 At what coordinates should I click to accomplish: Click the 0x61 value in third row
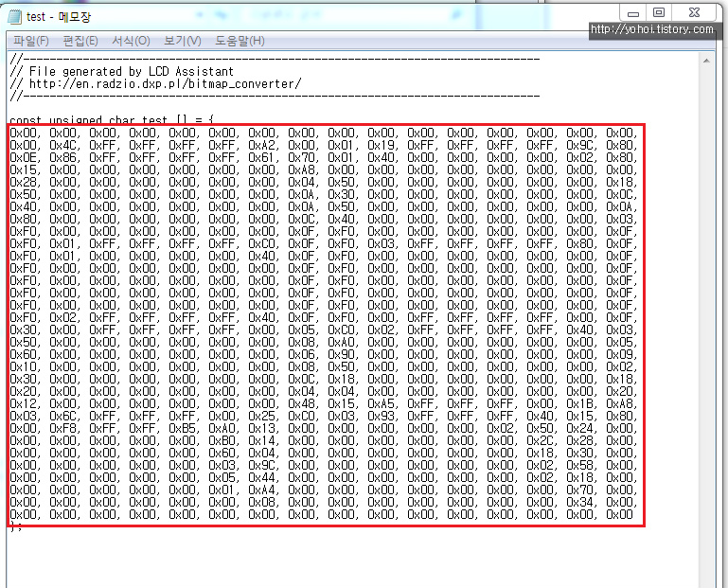click(x=262, y=158)
